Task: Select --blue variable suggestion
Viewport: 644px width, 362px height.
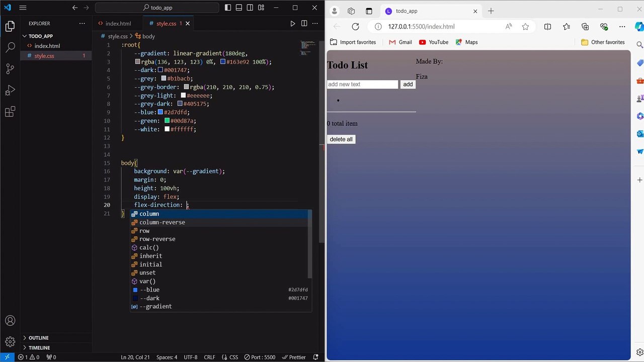Action: click(x=221, y=290)
